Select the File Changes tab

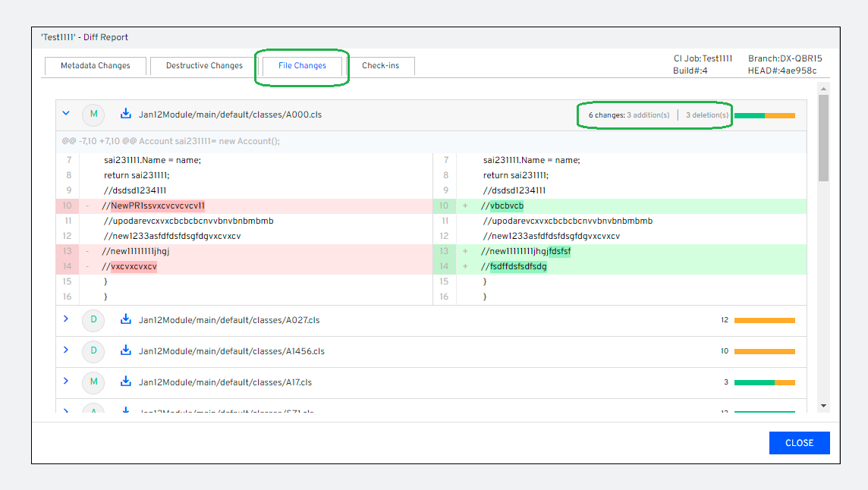(x=302, y=66)
